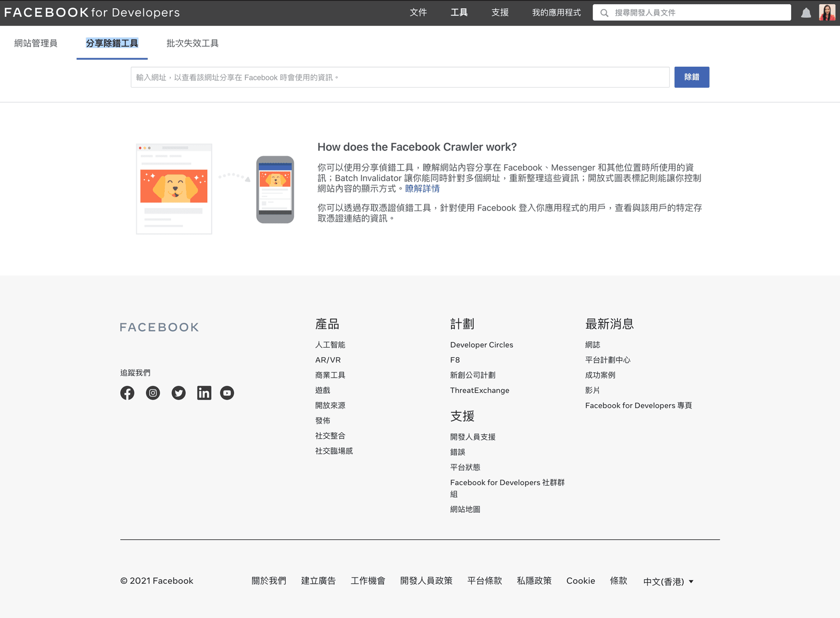Image resolution: width=840 pixels, height=618 pixels.
Task: Click the dog illustration thumbnail
Action: (174, 186)
